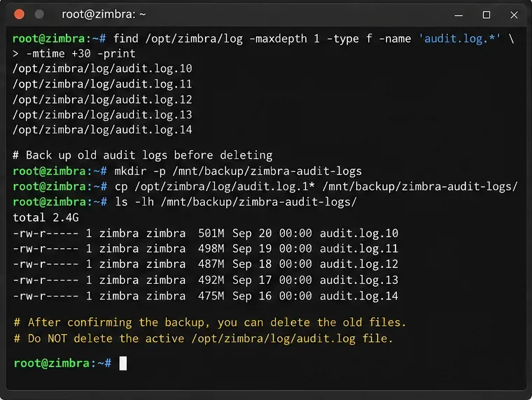Close the root@zimbra terminal window
The height and width of the screenshot is (400, 532).
514,15
